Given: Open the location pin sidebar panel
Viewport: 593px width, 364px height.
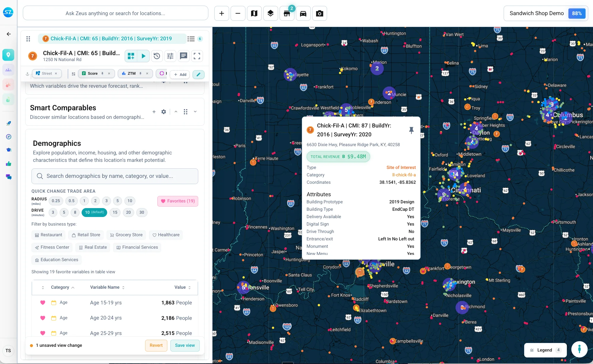Looking at the screenshot, I should (x=8, y=55).
